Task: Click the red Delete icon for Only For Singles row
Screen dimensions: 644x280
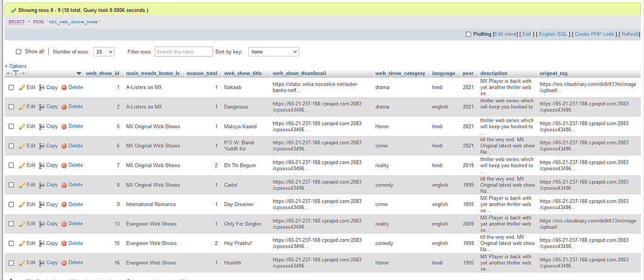Action: (64, 224)
